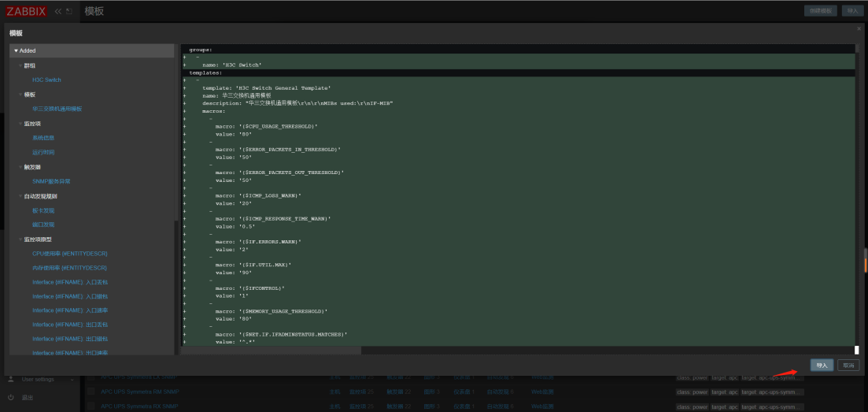This screenshot has width=868, height=412.
Task: Select Interface {#IFNAME}: 出口错包
Action: point(70,339)
